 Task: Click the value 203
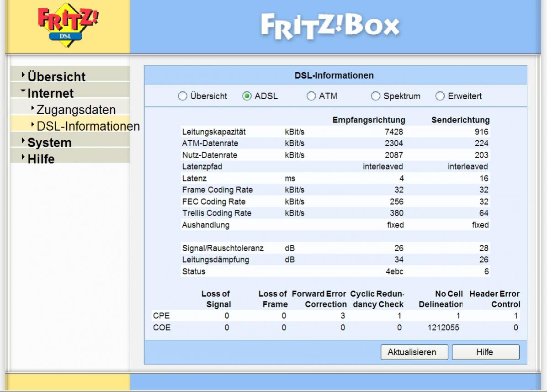[481, 155]
